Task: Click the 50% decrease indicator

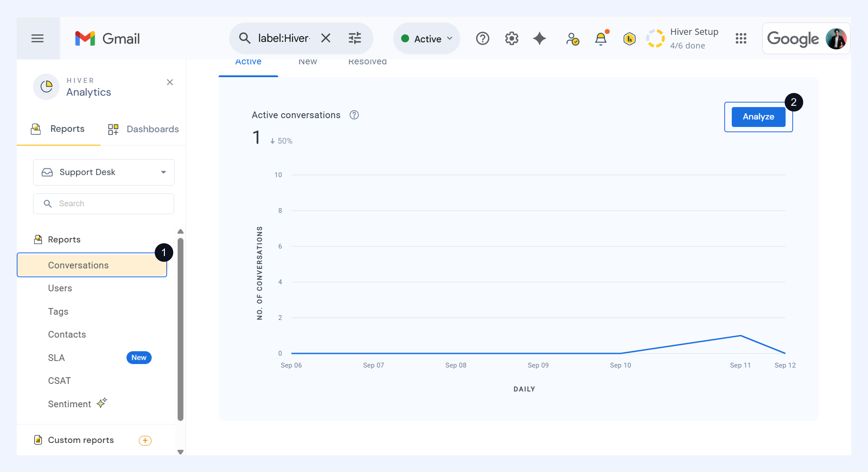Action: pos(281,141)
